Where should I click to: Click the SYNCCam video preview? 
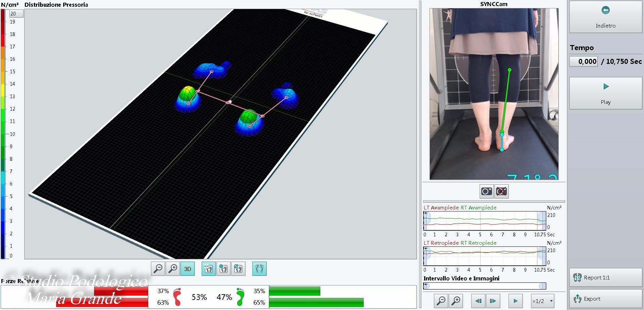click(494, 94)
